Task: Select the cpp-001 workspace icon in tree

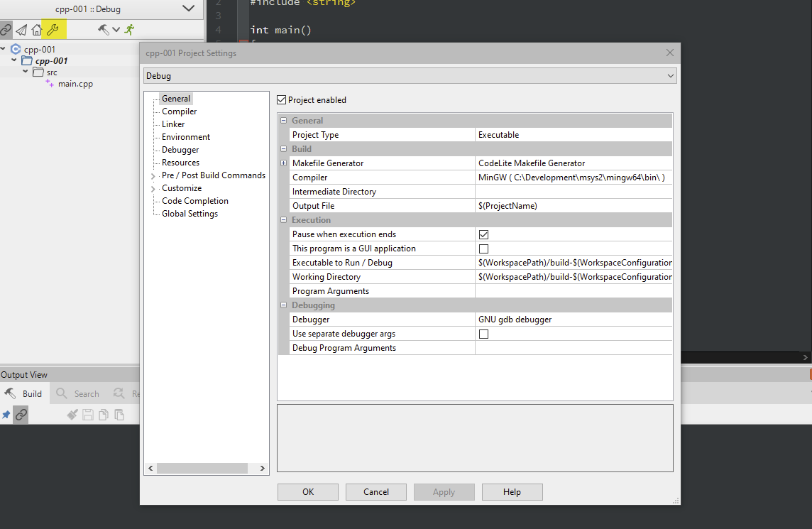Action: (x=16, y=49)
